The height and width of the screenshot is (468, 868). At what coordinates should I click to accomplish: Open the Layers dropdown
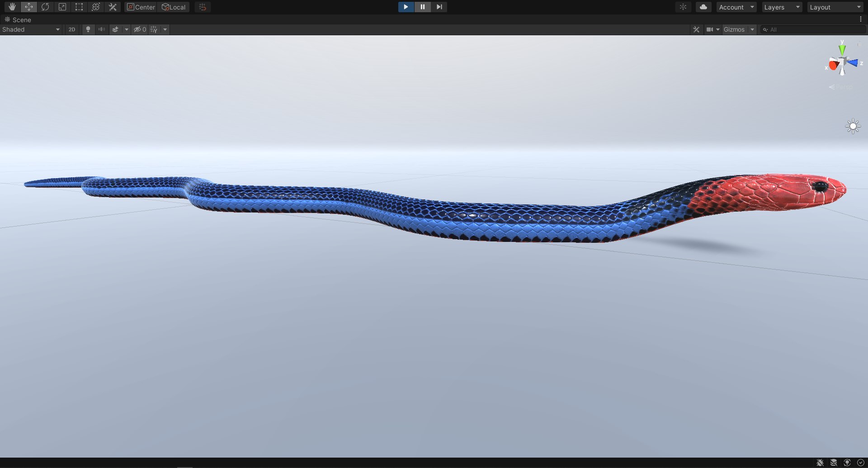point(782,7)
